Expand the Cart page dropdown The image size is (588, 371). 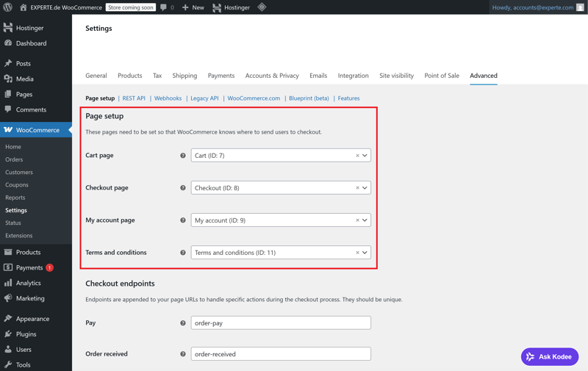[365, 156]
